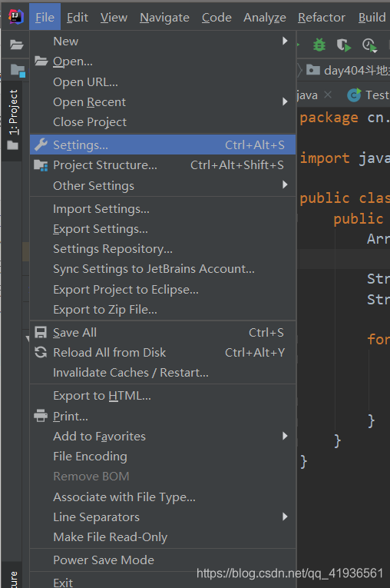
Task: Select Reload All from Disk
Action: (x=163, y=352)
